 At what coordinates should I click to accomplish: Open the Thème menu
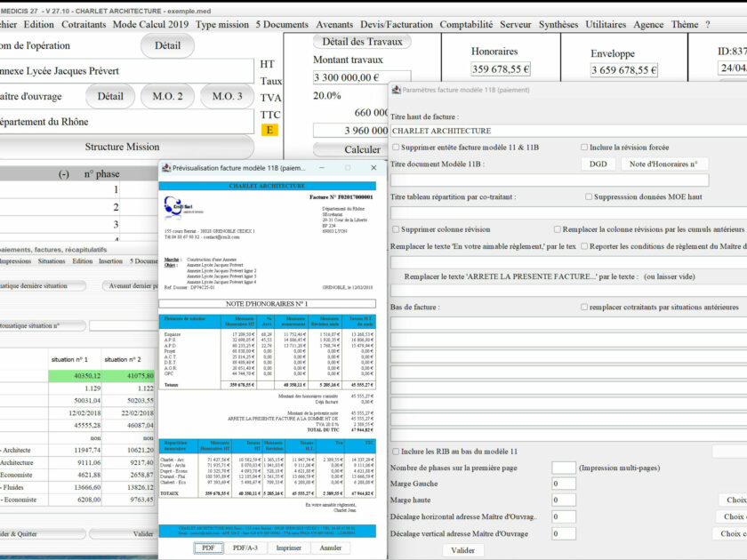(x=685, y=24)
